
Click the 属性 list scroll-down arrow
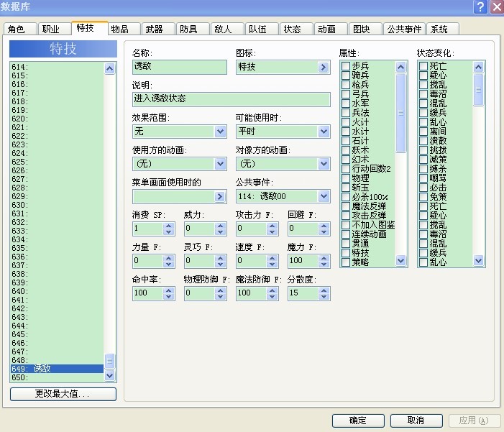point(400,260)
